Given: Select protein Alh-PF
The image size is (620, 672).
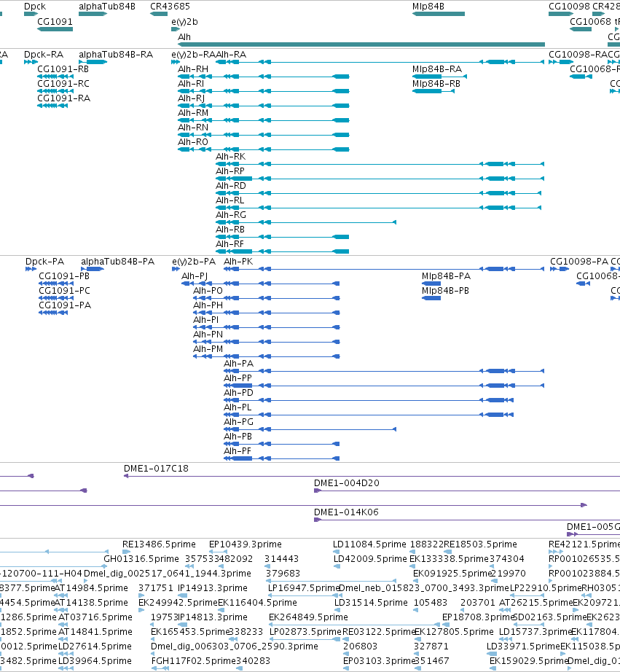Looking at the screenshot, I should pyautogui.click(x=281, y=458).
